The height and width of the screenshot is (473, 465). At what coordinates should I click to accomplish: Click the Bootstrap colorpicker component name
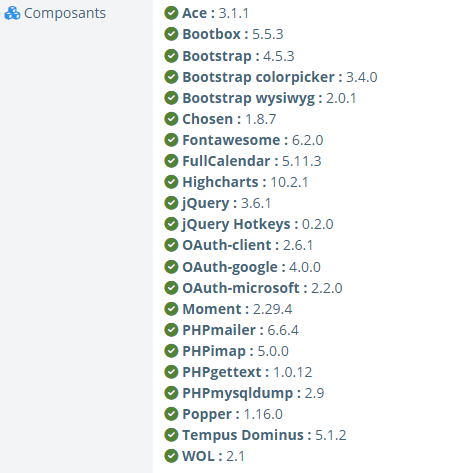(258, 77)
